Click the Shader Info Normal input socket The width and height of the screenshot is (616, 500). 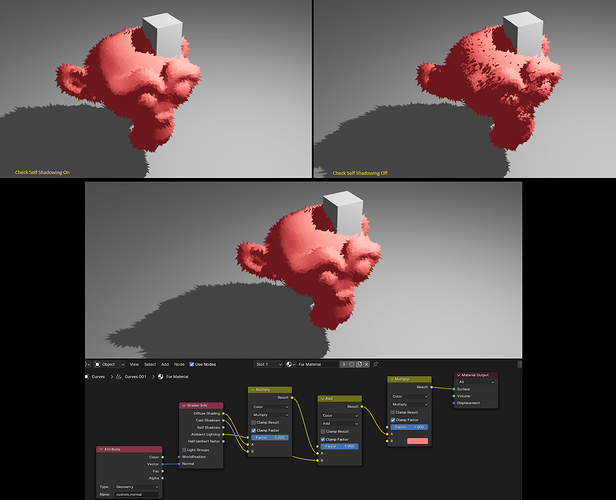(x=179, y=464)
